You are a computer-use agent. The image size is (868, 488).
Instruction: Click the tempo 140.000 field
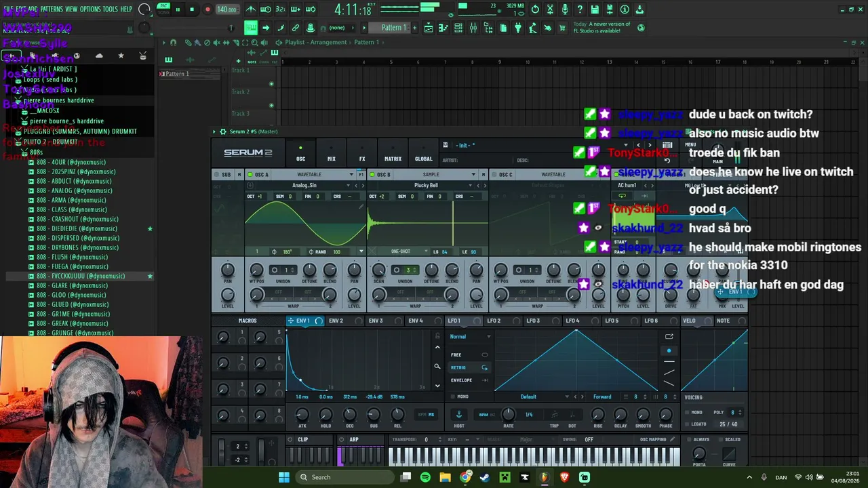point(226,9)
